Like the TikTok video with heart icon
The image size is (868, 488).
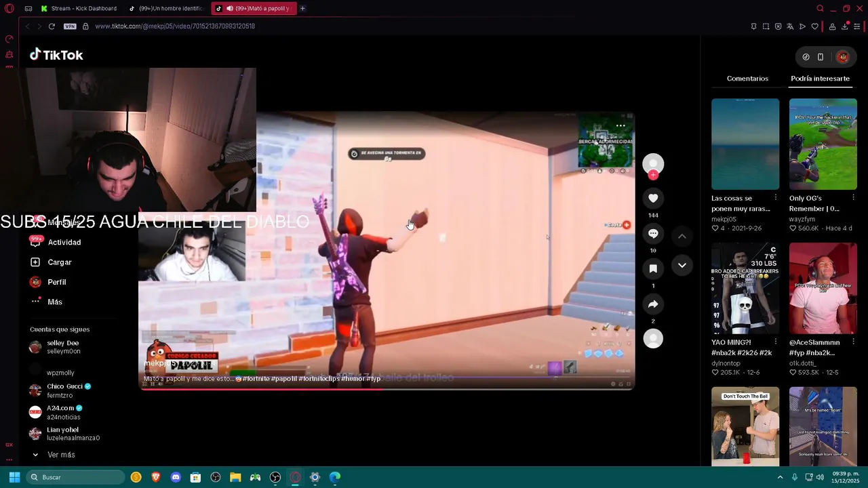(653, 198)
